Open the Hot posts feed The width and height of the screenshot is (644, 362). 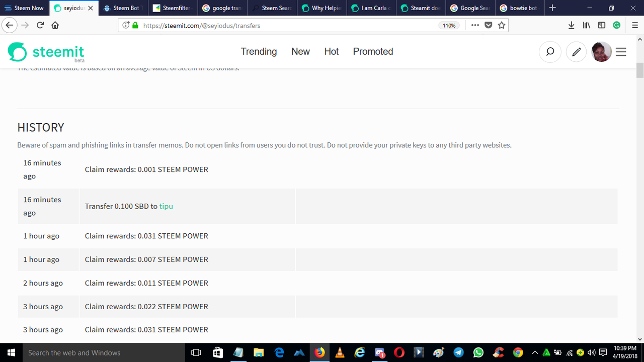pyautogui.click(x=332, y=51)
